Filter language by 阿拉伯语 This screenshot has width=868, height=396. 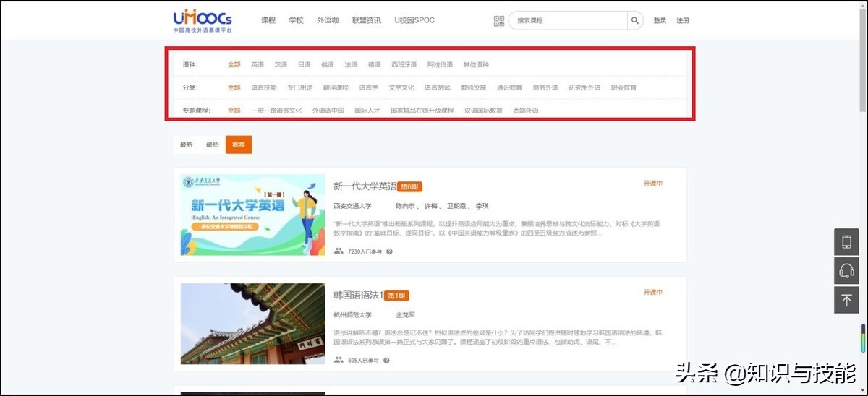440,65
